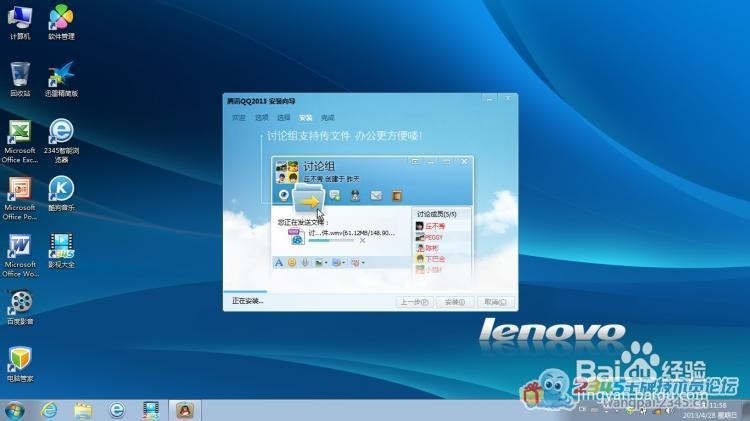Launch 迅雷精简版 from the desktop
The height and width of the screenshot is (421, 750).
click(x=61, y=79)
